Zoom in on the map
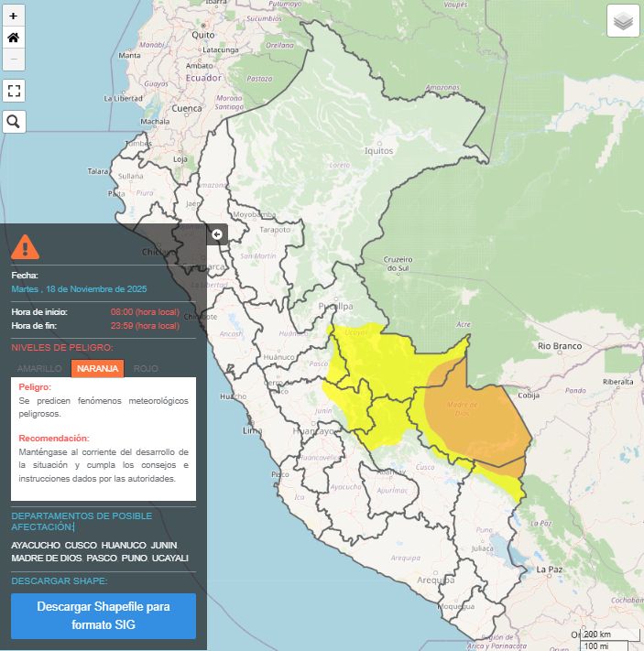 (14, 16)
